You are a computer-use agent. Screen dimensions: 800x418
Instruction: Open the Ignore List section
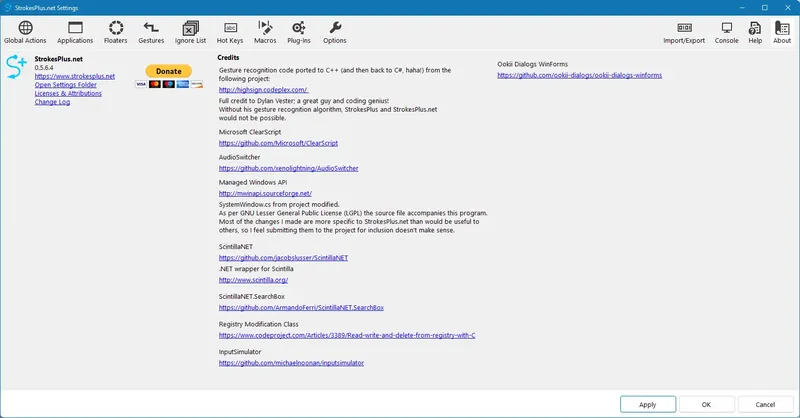190,32
